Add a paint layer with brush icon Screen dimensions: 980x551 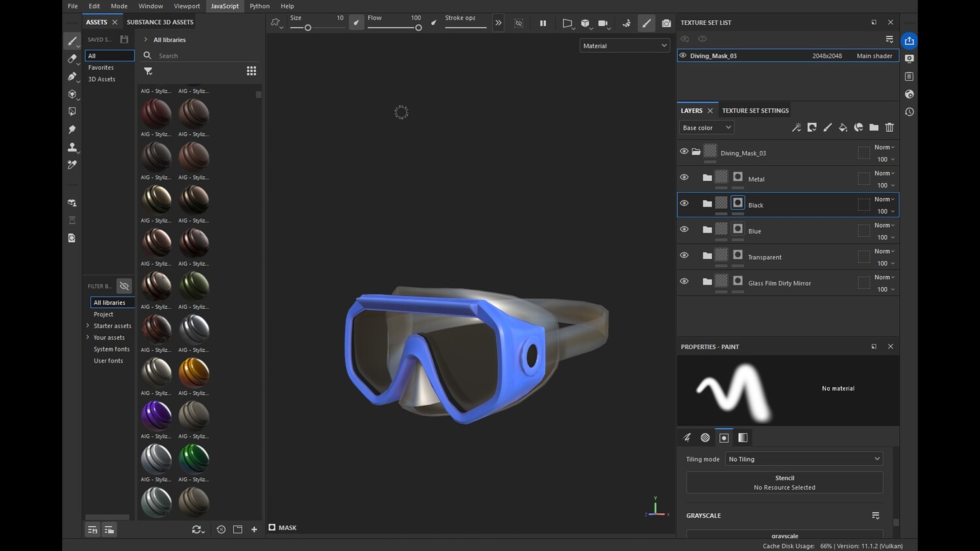(827, 128)
